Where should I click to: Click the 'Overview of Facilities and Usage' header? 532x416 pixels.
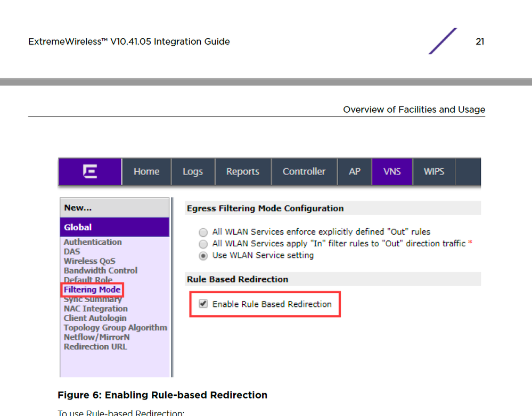point(414,110)
